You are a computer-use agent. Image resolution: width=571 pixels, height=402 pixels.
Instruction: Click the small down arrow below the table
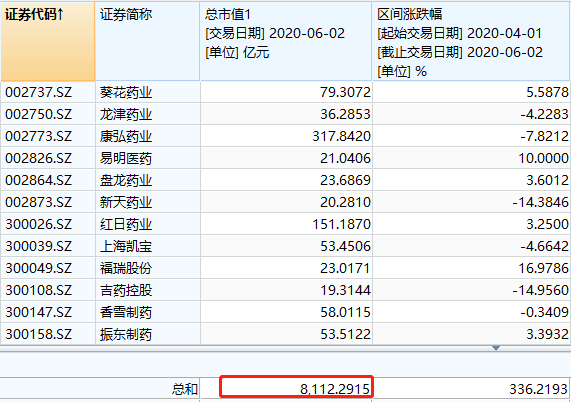(496, 348)
